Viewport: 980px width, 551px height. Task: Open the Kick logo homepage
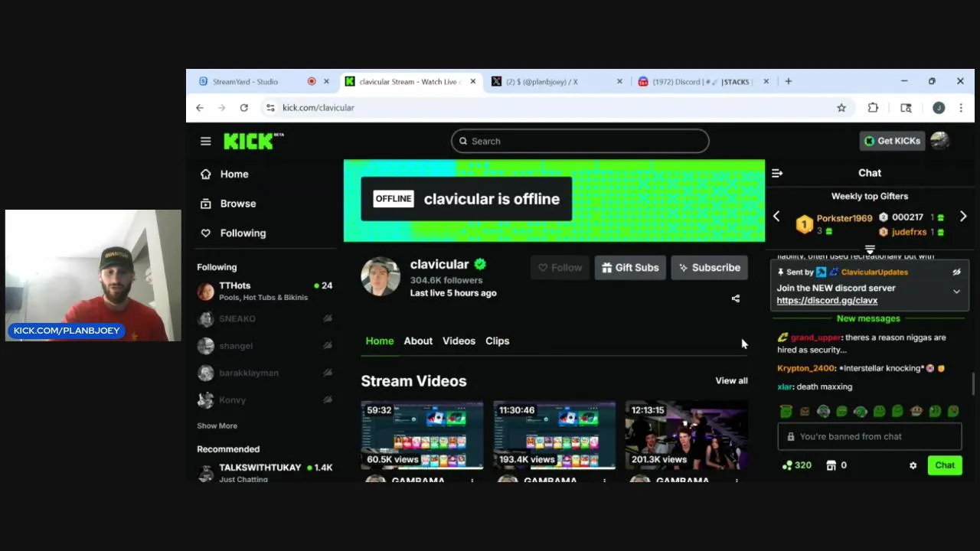point(253,141)
